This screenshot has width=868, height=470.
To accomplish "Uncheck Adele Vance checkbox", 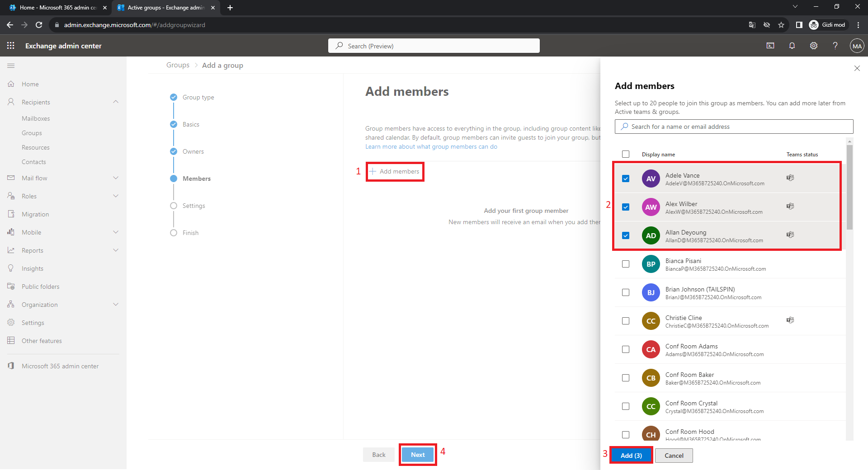I will (x=626, y=179).
